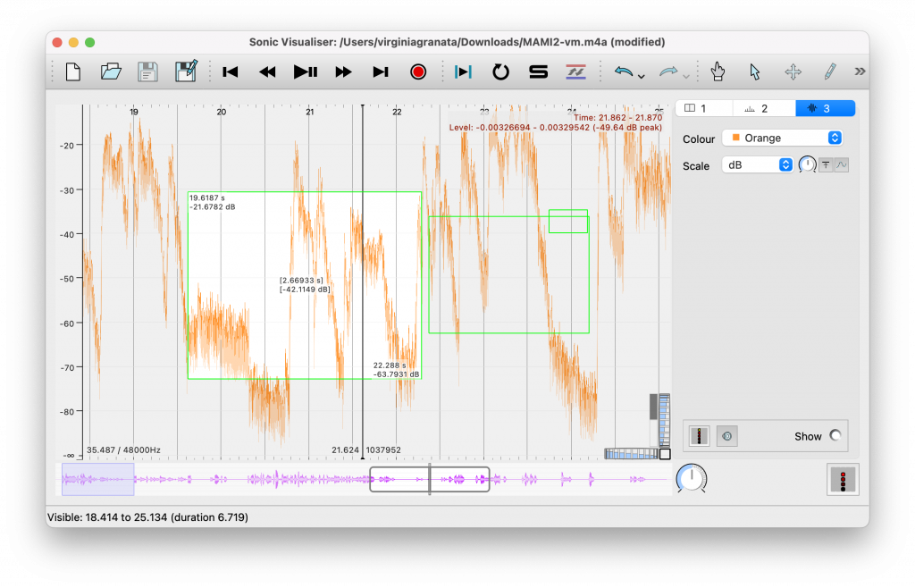Screen dimensions: 915x588
Task: Switch to waveform layer tab 3
Action: click(x=825, y=108)
